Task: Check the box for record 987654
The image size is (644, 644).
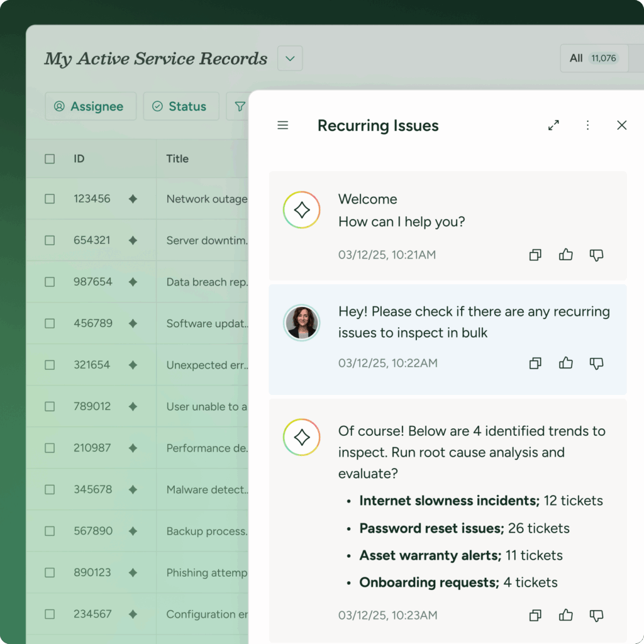Action: pos(50,282)
